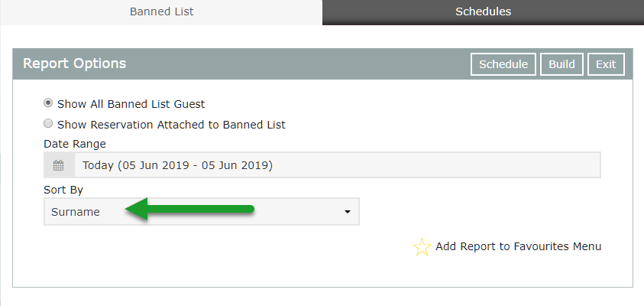This screenshot has height=306, width=644.
Task: Click the Sort By dropdown caret arrow
Action: 348,212
